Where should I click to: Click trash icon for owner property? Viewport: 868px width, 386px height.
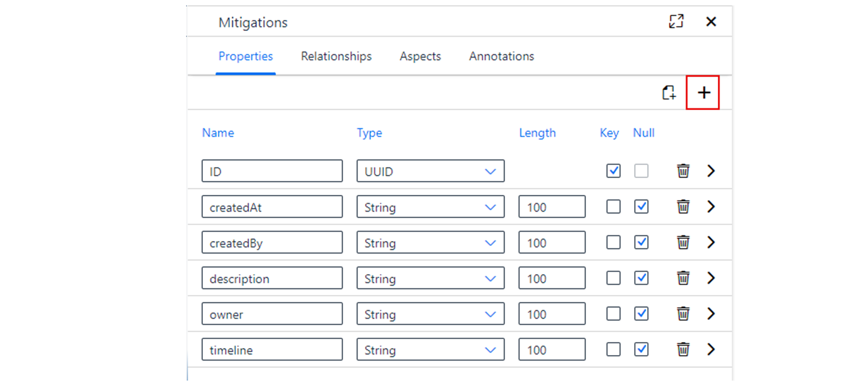coord(683,314)
